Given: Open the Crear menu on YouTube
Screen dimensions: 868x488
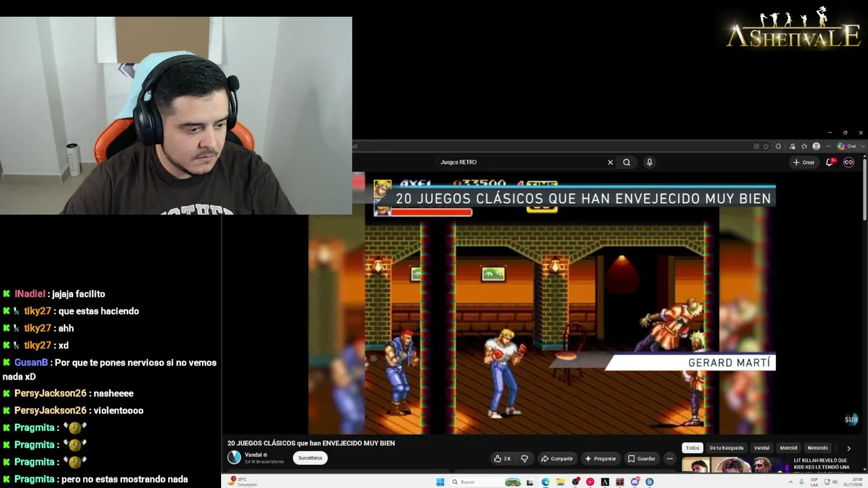Looking at the screenshot, I should 804,162.
